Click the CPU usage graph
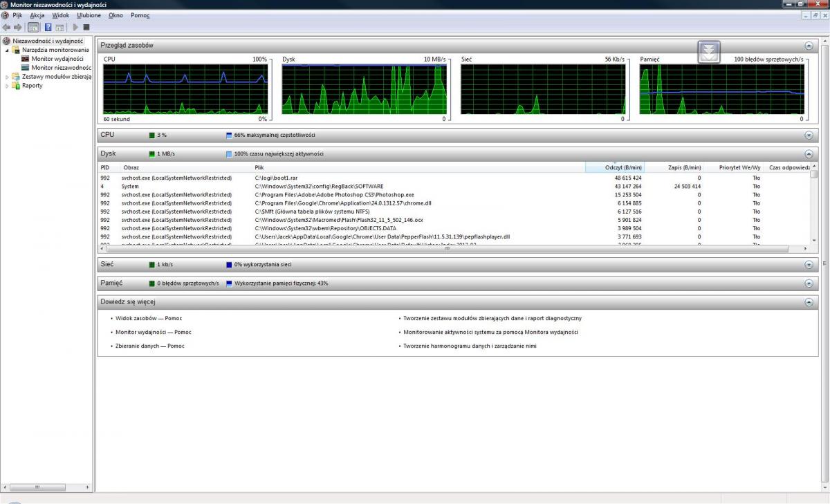The height and width of the screenshot is (504, 830). pos(185,90)
